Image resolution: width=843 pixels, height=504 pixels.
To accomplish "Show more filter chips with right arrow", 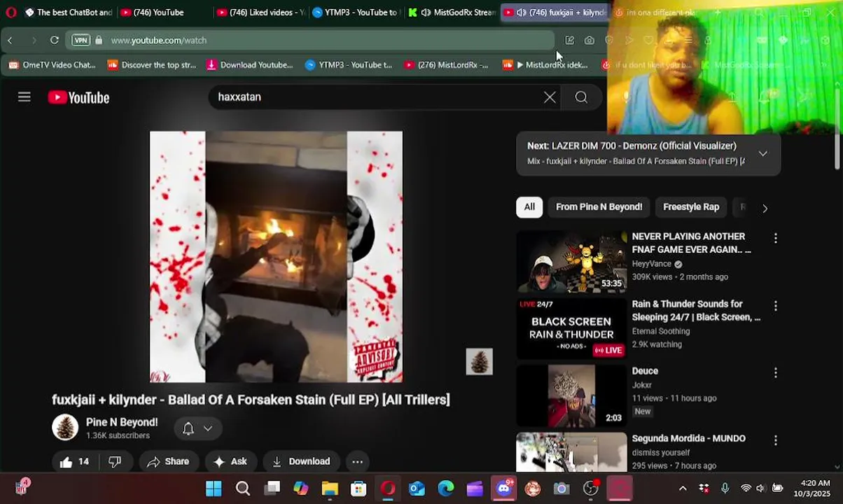I will pos(765,208).
